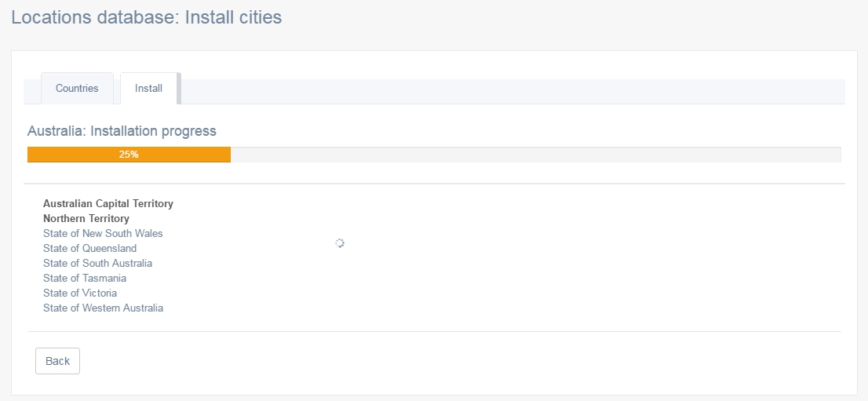
Task: Switch to the Countries tab
Action: [77, 89]
